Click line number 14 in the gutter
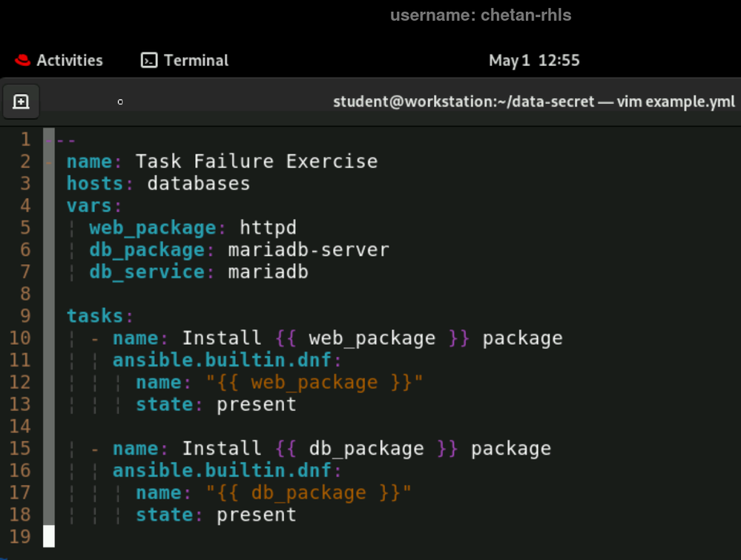Screen dimensions: 741x560 click(x=21, y=426)
